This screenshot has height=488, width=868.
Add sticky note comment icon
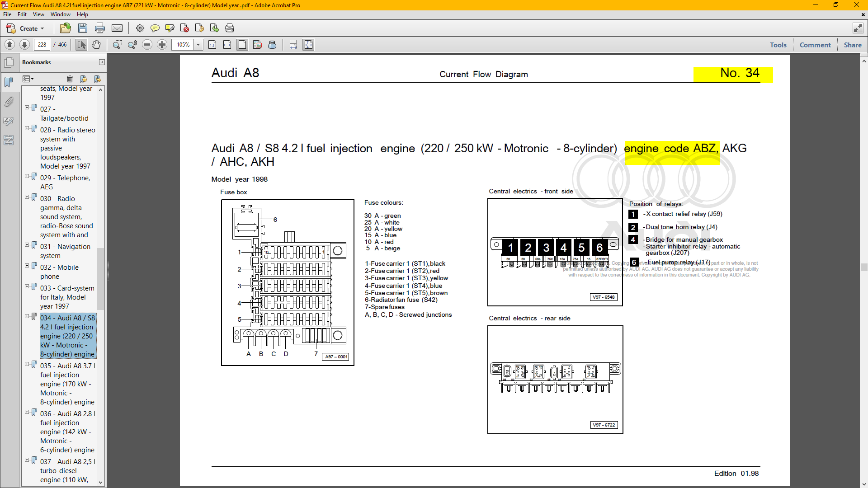point(155,28)
